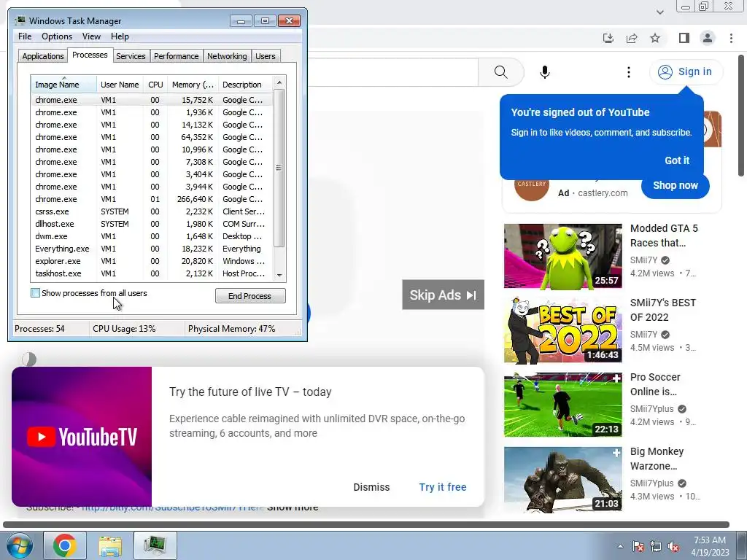
Task: Click the Task Manager title bar icon
Action: coord(20,21)
